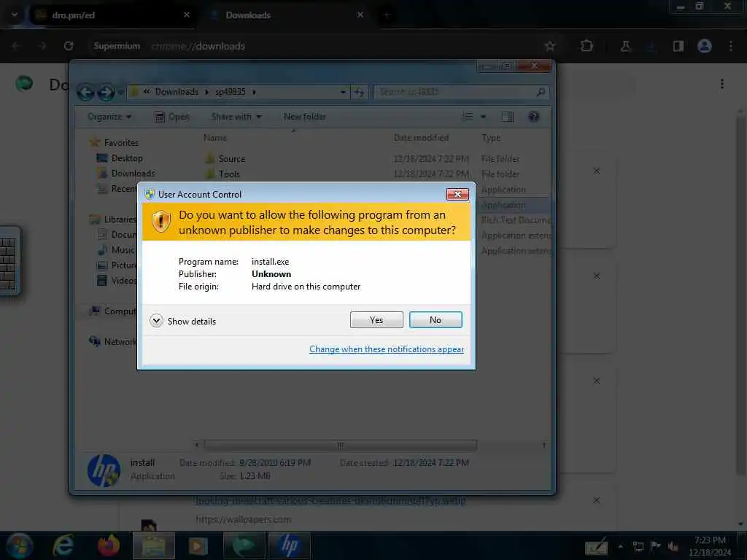Click the Explorer search box
Image resolution: width=747 pixels, height=560 pixels.
(461, 92)
